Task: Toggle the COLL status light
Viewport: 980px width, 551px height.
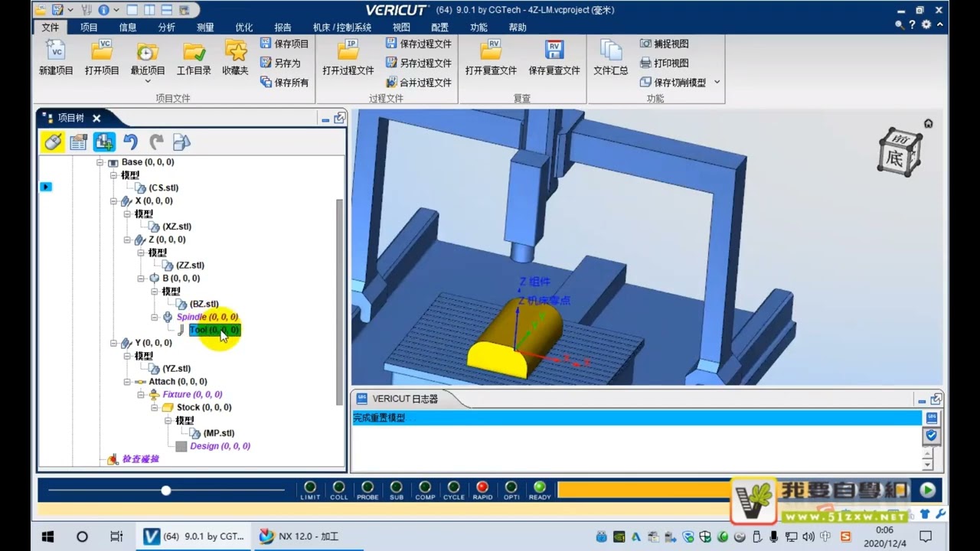Action: point(338,487)
